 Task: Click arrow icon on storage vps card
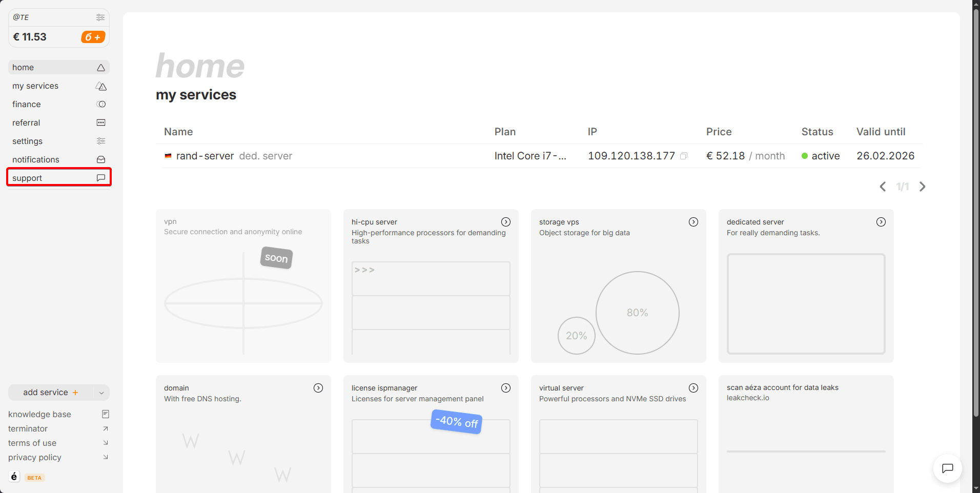click(693, 222)
